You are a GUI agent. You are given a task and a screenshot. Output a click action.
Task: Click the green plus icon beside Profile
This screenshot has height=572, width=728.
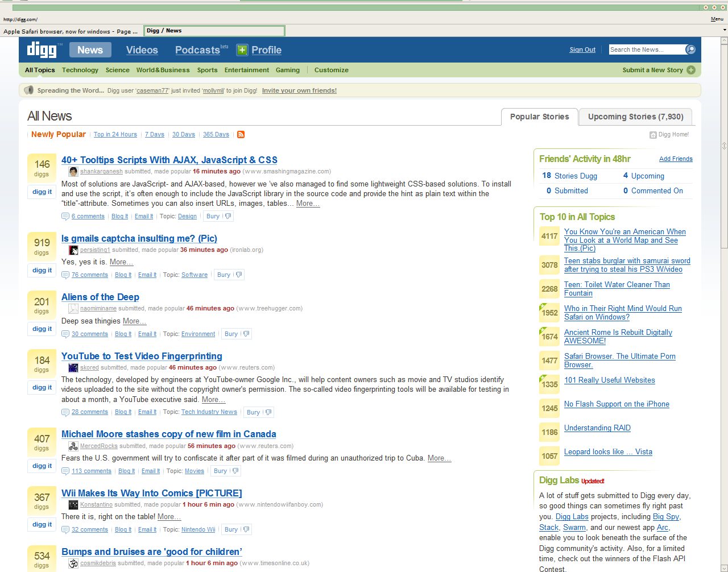[x=242, y=50]
